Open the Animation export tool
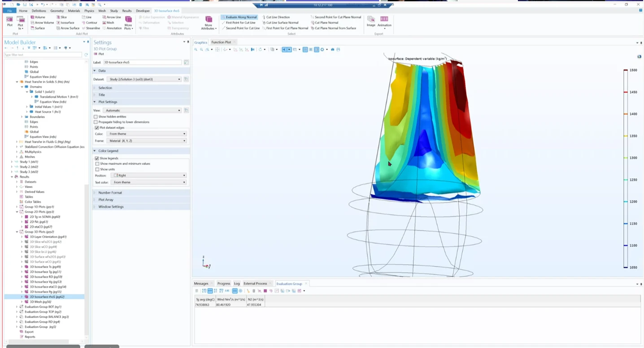 (x=385, y=22)
